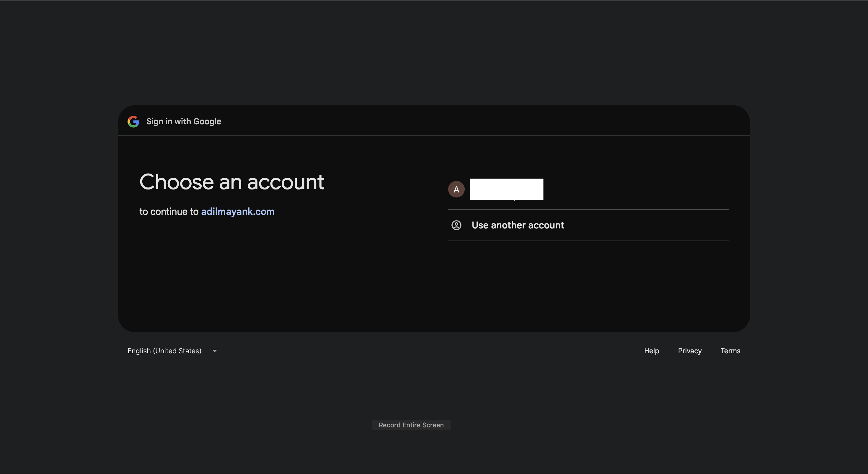
Task: Click the Record Entire Screen tooltip label
Action: pyautogui.click(x=411, y=425)
